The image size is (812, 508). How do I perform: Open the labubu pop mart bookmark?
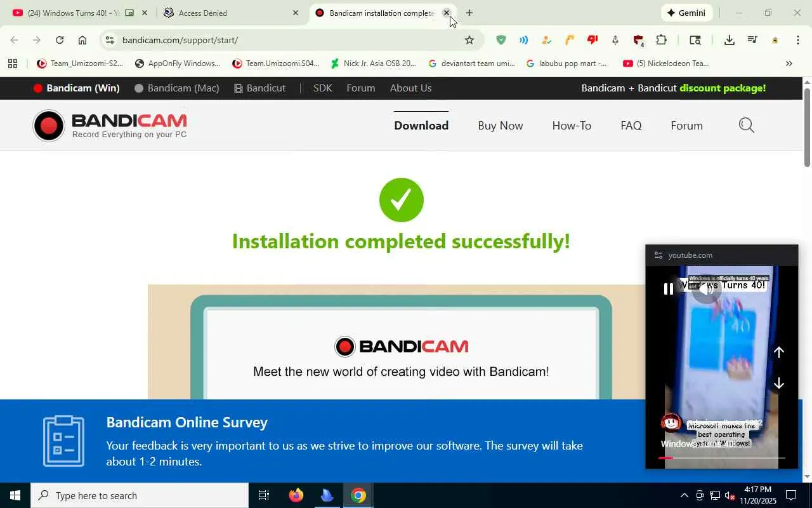[566, 63]
